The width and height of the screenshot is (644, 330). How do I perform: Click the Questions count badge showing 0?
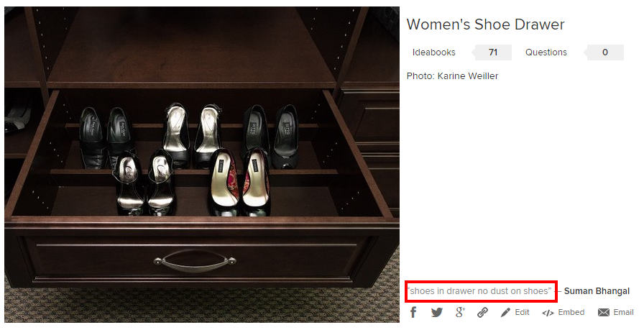coord(604,52)
